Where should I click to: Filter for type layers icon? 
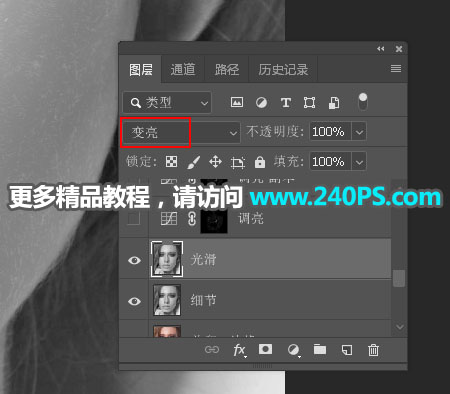coord(286,103)
